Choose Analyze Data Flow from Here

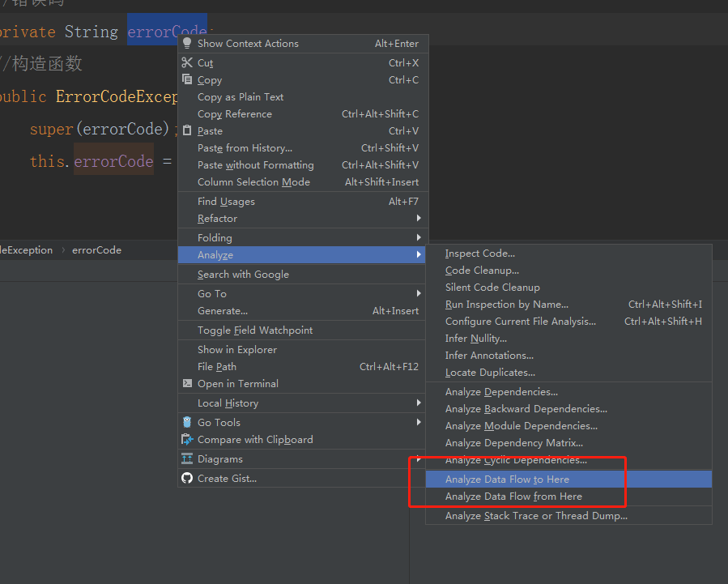pos(513,497)
